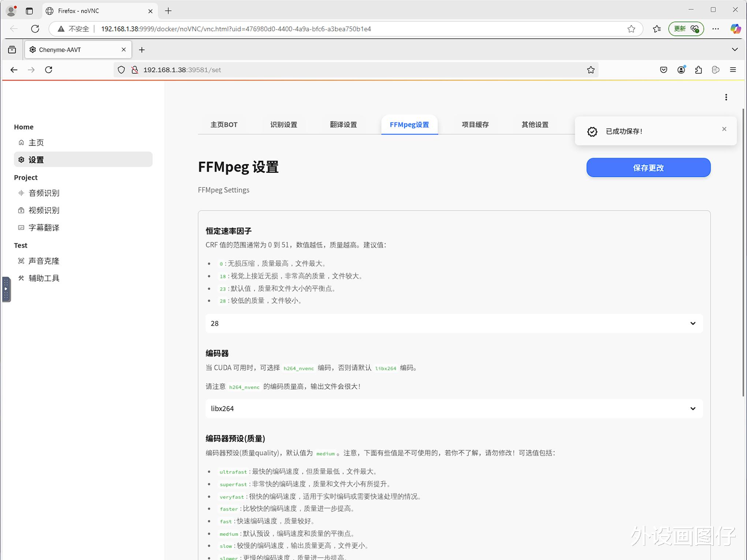Click the three-dot menu icon in app
The width and height of the screenshot is (747, 560).
point(726,97)
